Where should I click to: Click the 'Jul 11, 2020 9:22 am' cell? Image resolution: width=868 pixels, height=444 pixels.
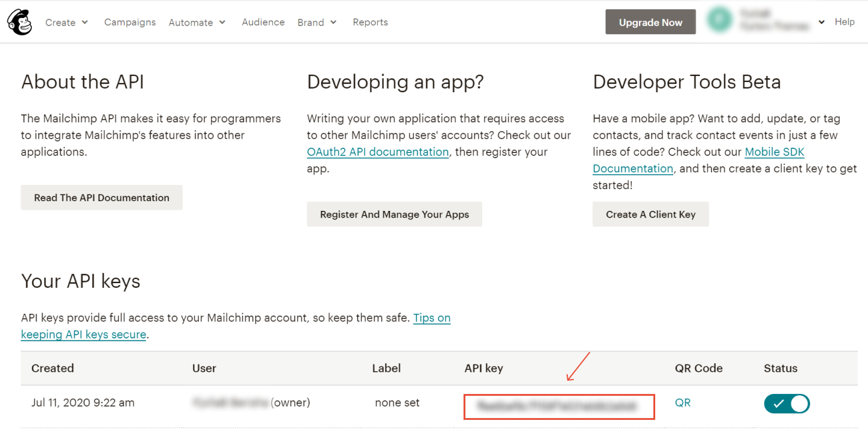[83, 403]
